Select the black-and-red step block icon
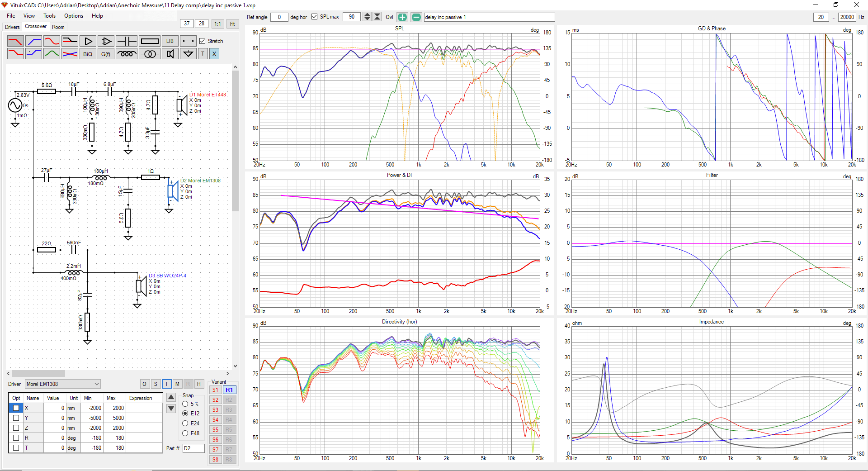The image size is (868, 471). [x=70, y=41]
